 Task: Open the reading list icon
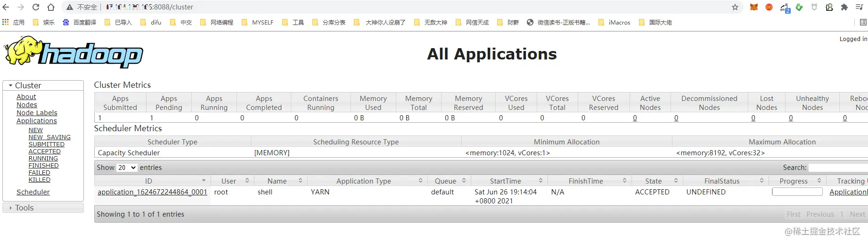pos(863,22)
